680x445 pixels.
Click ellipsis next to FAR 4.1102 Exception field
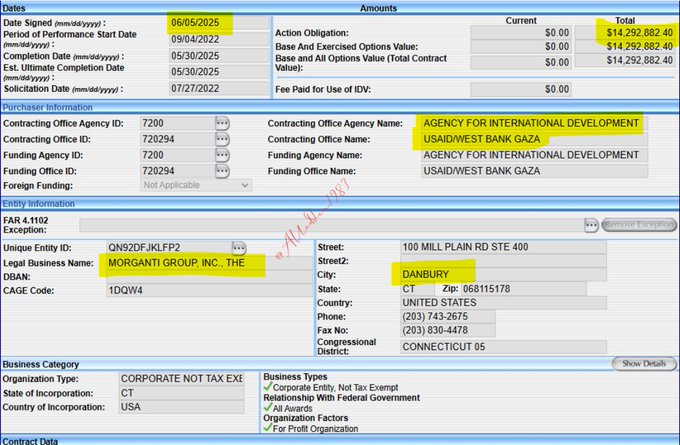(591, 225)
